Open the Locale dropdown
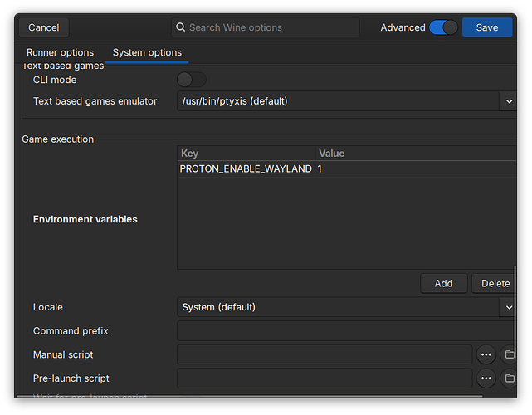532x415 pixels. tap(507, 307)
